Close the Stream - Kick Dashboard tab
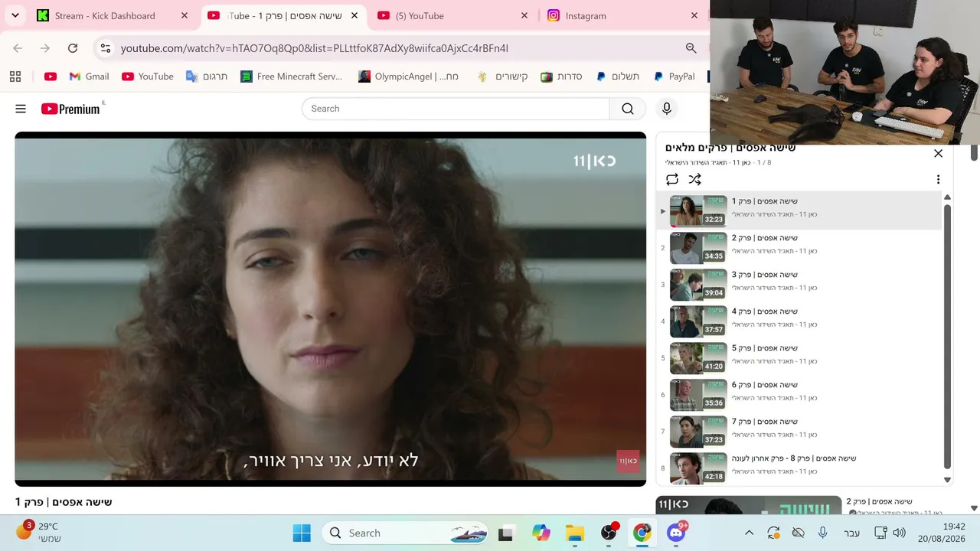980x551 pixels. click(185, 15)
